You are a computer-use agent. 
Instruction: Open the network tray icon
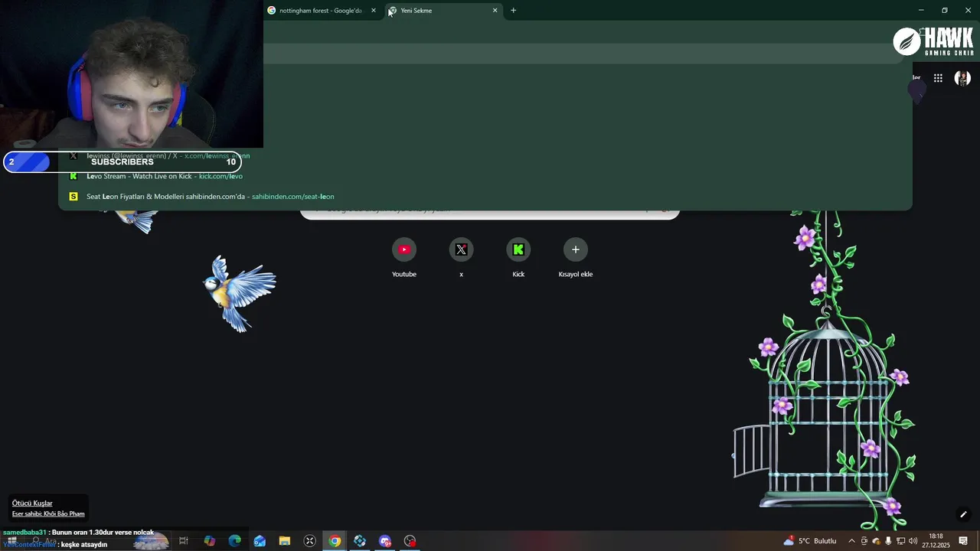(900, 541)
